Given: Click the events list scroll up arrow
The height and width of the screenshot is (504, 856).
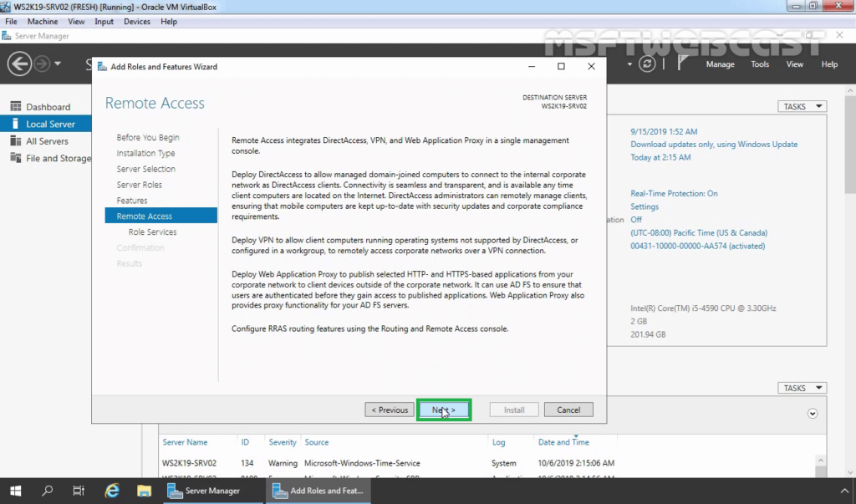Looking at the screenshot, I should coord(821,461).
